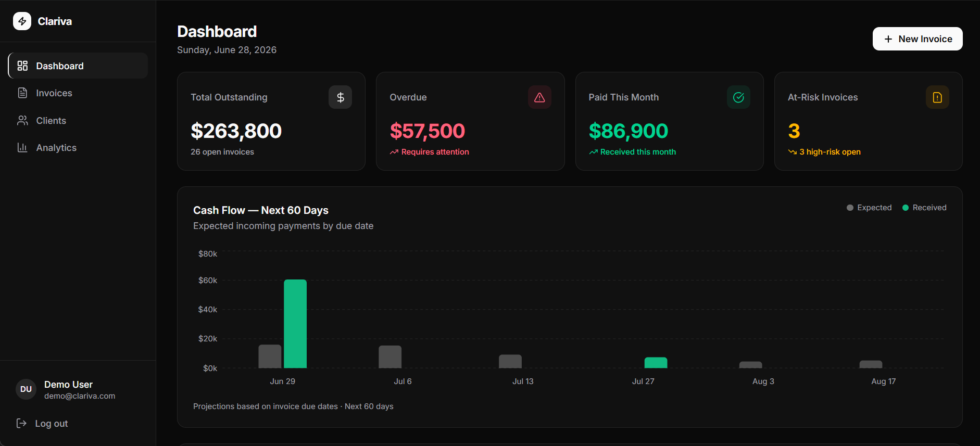The width and height of the screenshot is (980, 446).
Task: Click the green Jul 27 received bar
Action: (x=656, y=362)
